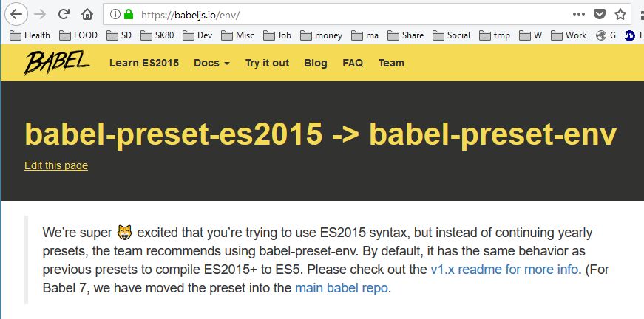This screenshot has height=319, width=644.
Task: Open the Dev bookmarks folder
Action: (x=197, y=35)
